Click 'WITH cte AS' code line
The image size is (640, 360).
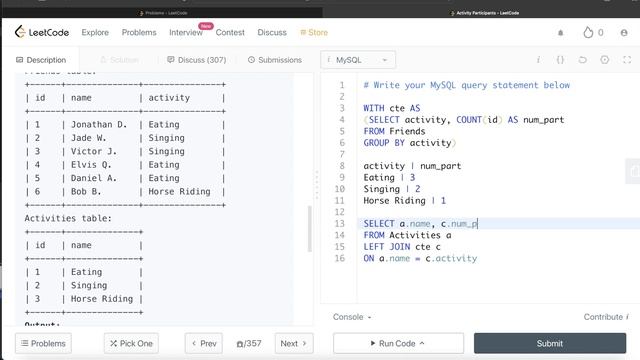point(392,108)
